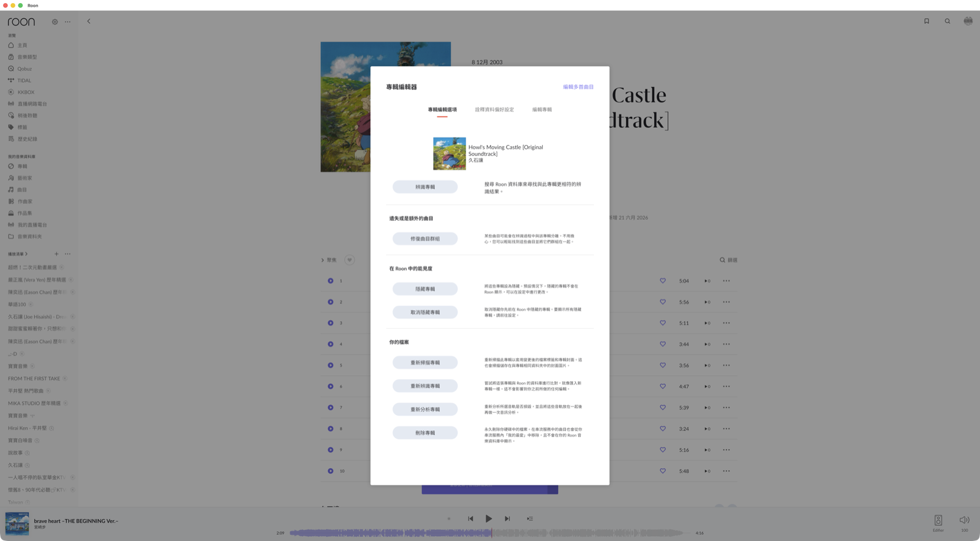980x541 pixels.
Task: Open the user profile avatar
Action: 968,21
